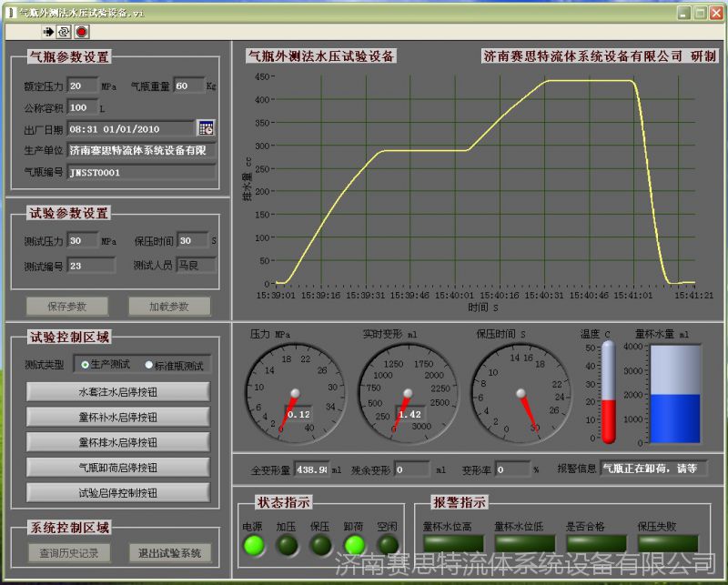Click the 电源 status LED
The height and width of the screenshot is (585, 728).
point(254,545)
